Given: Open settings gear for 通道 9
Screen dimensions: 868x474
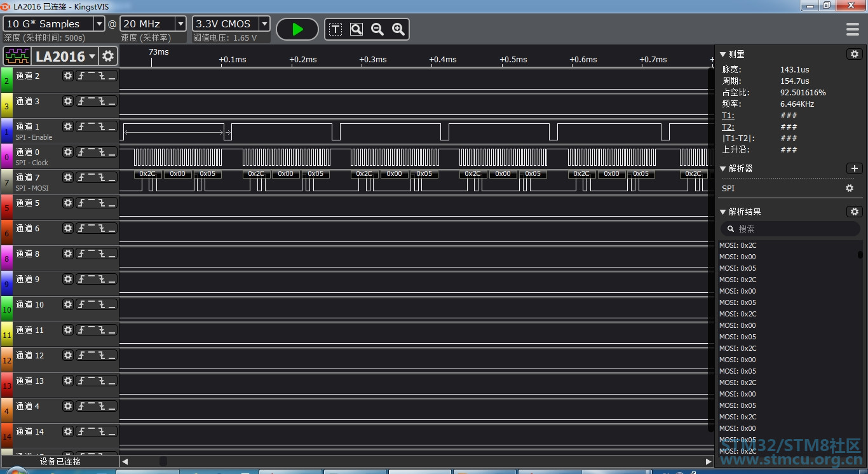Looking at the screenshot, I should pyautogui.click(x=68, y=279).
